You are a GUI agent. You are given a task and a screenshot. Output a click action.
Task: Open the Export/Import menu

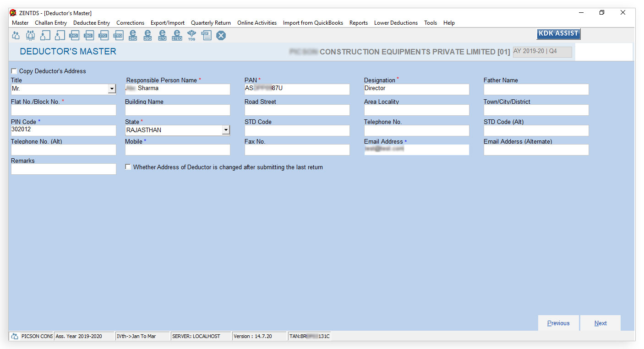tap(168, 23)
